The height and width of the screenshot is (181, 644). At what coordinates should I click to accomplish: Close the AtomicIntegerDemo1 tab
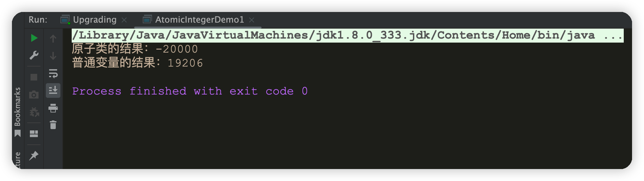tap(252, 20)
